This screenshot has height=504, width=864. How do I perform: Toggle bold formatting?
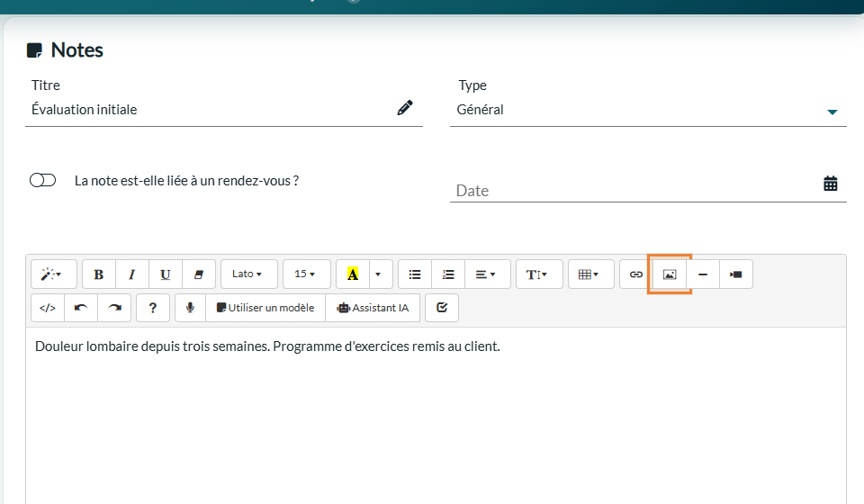[x=99, y=274]
